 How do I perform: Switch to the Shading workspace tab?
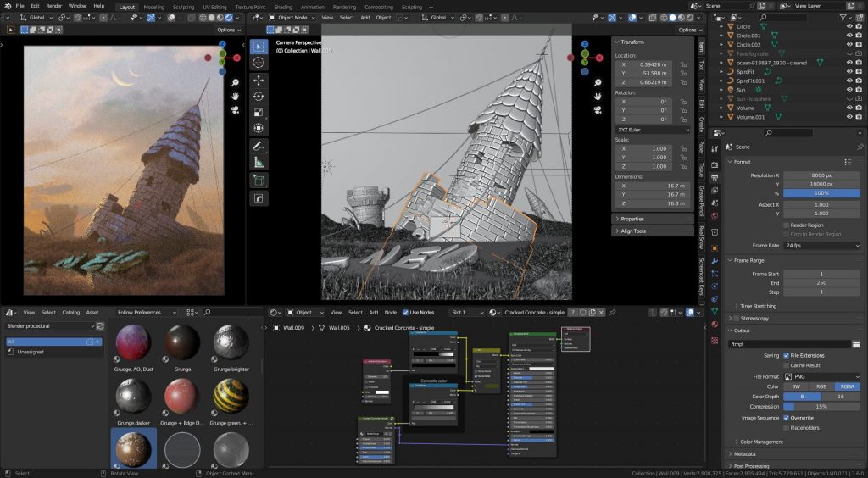(x=283, y=7)
